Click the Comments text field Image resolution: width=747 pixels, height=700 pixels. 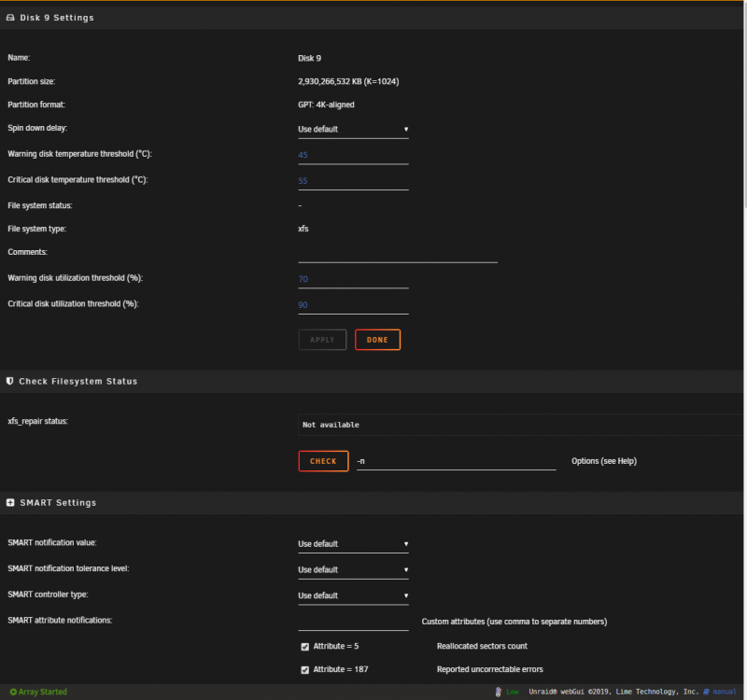point(398,255)
